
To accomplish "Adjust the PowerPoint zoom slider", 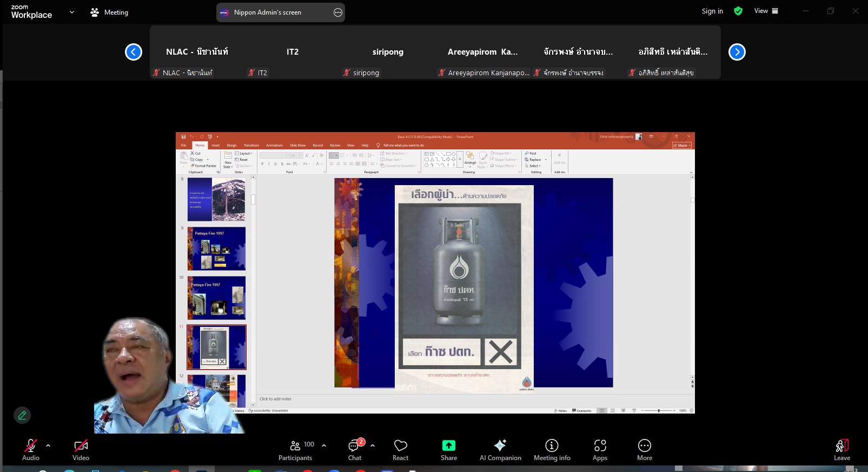I will pos(659,411).
